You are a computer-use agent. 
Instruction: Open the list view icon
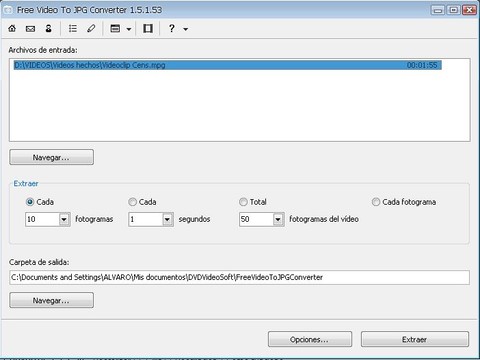tap(73, 29)
